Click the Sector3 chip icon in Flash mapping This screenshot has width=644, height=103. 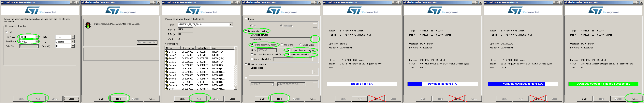click(x=167, y=62)
